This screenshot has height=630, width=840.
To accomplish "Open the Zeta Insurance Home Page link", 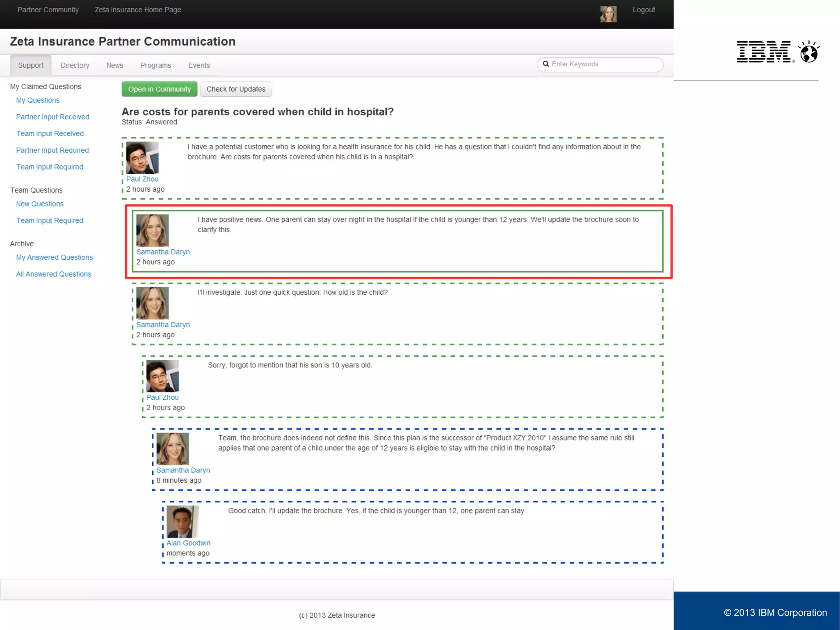I will 138,10.
